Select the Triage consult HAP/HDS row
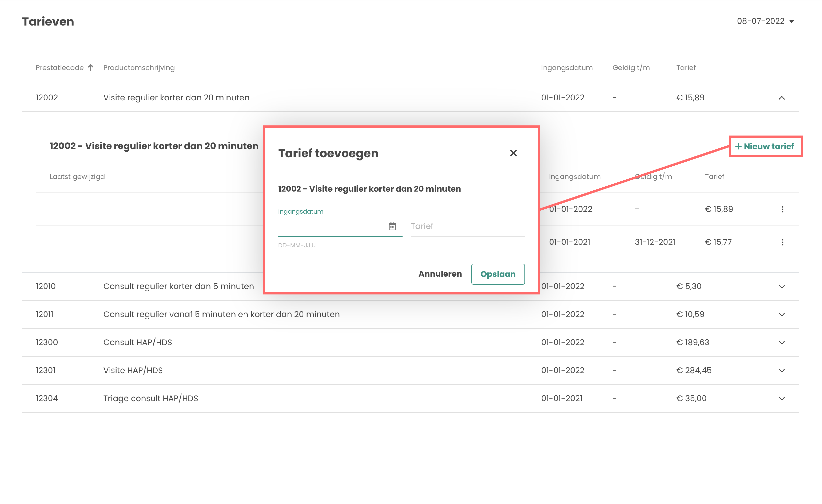This screenshot has height=504, width=822. pos(151,398)
